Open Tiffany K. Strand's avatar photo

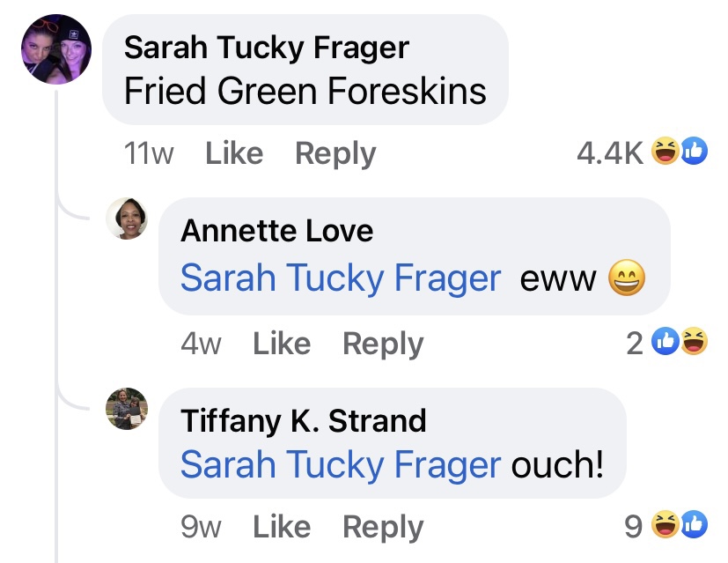point(127,409)
